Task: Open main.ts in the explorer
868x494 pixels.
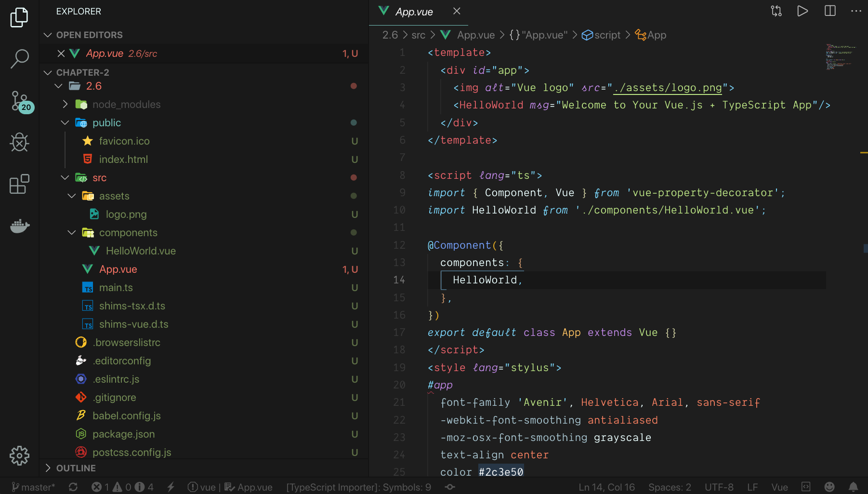Action: [116, 288]
